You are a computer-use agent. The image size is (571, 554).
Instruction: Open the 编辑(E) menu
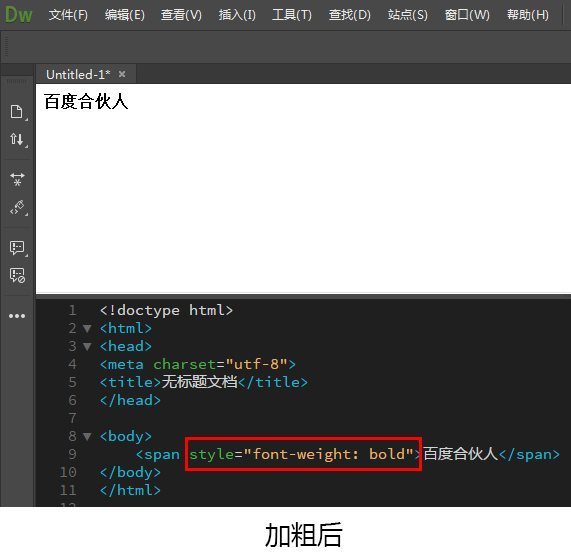(125, 15)
